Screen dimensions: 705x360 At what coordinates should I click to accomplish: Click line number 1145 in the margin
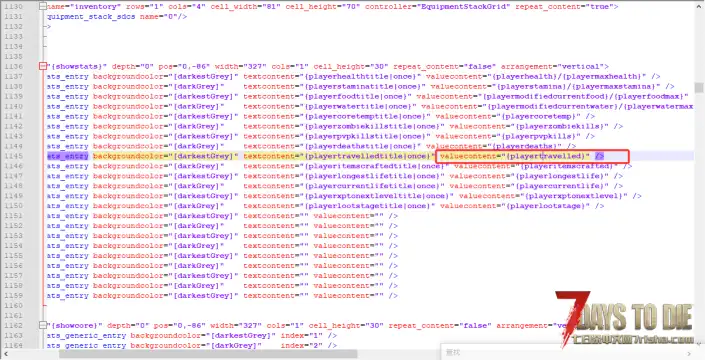(13, 156)
